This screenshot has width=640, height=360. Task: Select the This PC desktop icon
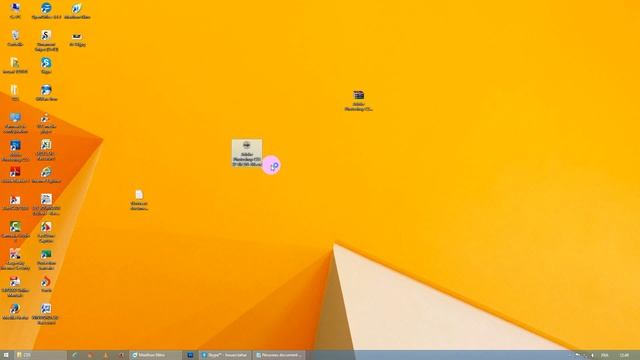pos(15,11)
